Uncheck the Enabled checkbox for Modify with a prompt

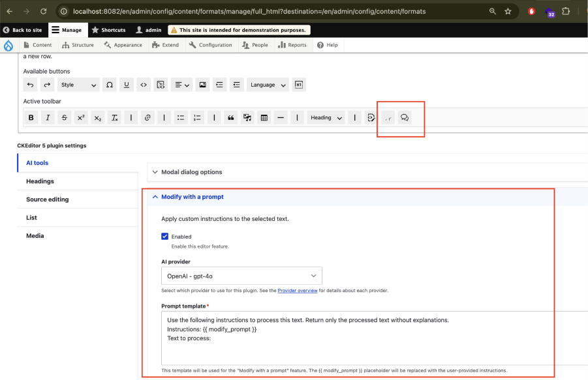tap(165, 237)
